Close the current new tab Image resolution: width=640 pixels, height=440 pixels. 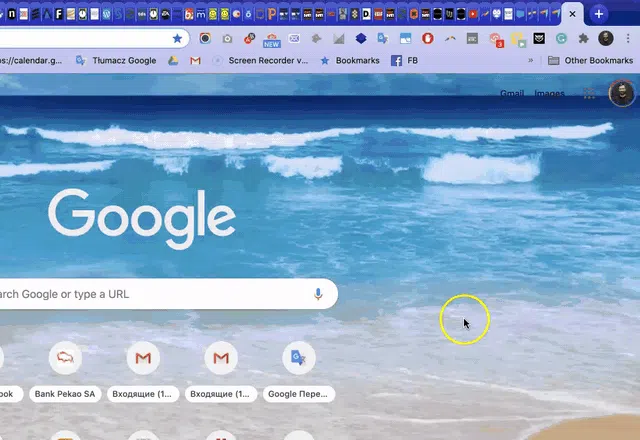[572, 14]
